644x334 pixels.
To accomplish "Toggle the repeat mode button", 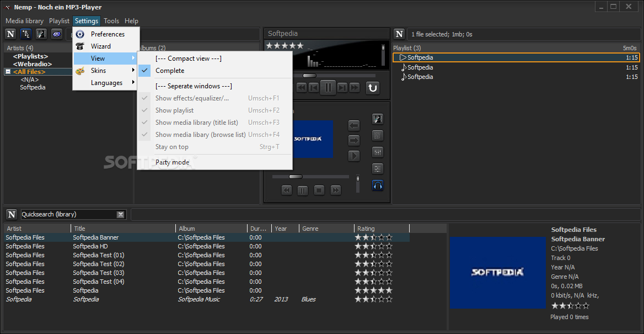I will pyautogui.click(x=373, y=88).
